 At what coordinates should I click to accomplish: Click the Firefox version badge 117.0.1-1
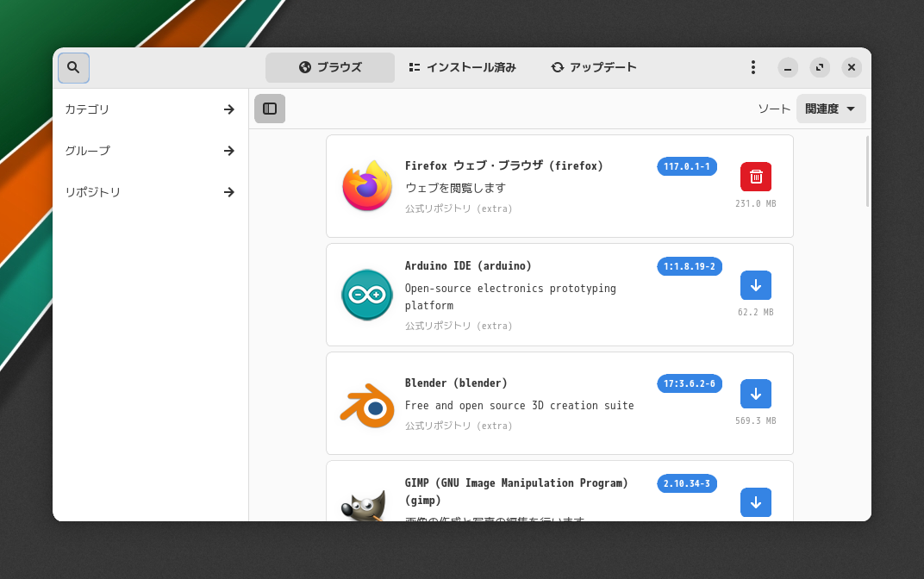(x=687, y=166)
